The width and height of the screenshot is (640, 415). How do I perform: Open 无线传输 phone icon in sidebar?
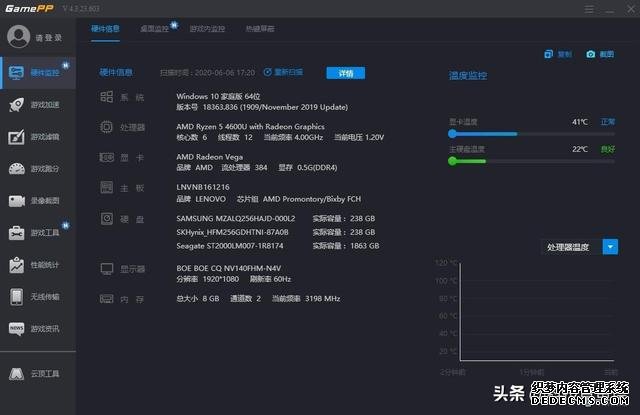17,297
